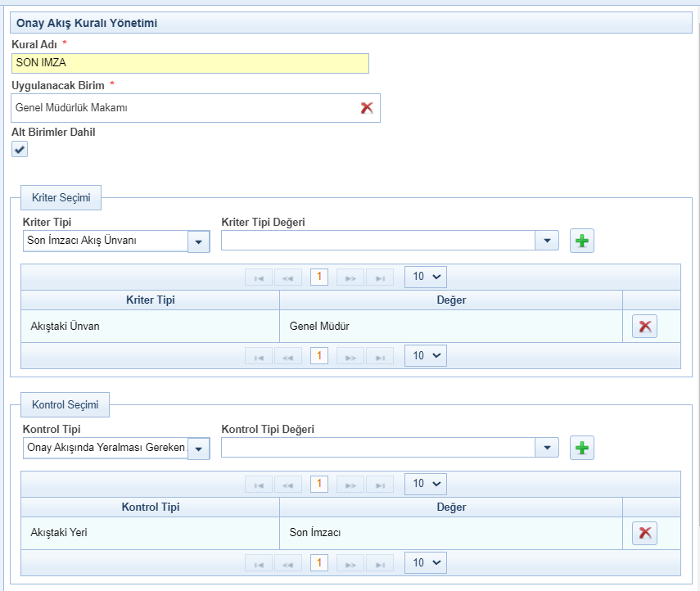Click page 1 in control table top paginator

pyautogui.click(x=319, y=484)
